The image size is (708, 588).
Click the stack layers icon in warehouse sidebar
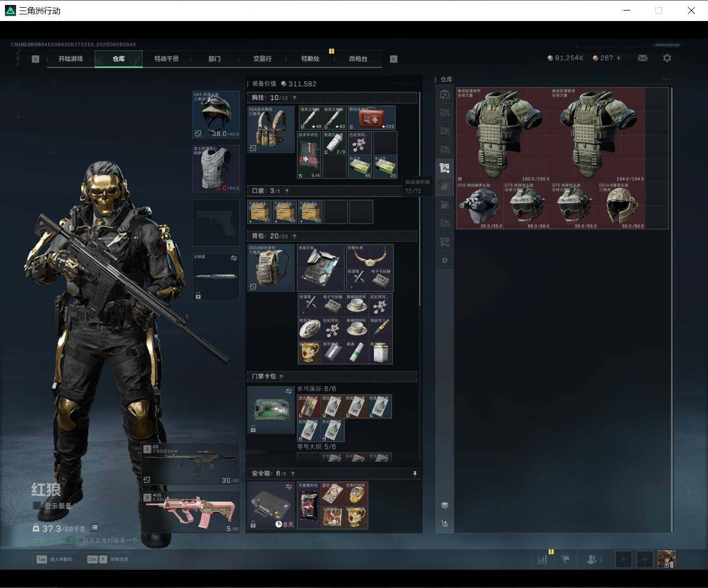pyautogui.click(x=445, y=505)
